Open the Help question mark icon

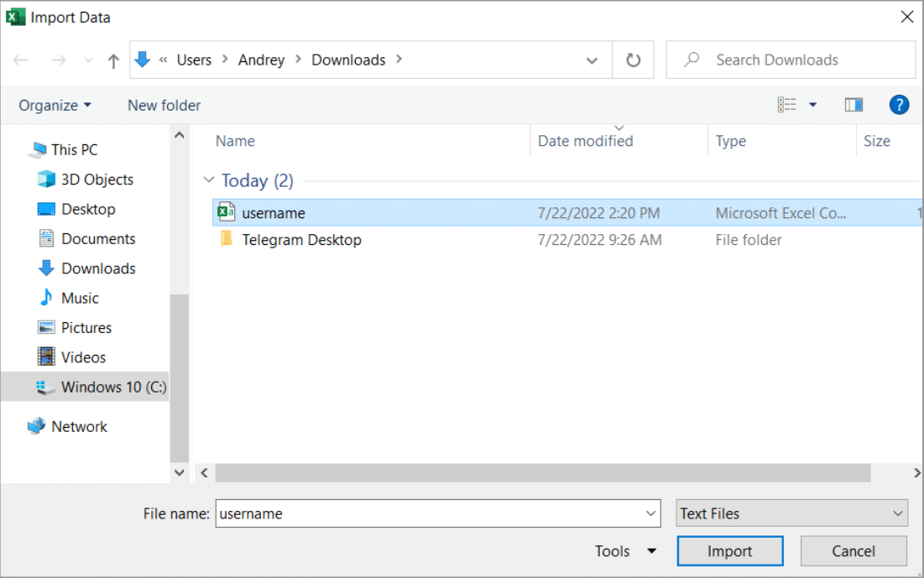tap(899, 104)
